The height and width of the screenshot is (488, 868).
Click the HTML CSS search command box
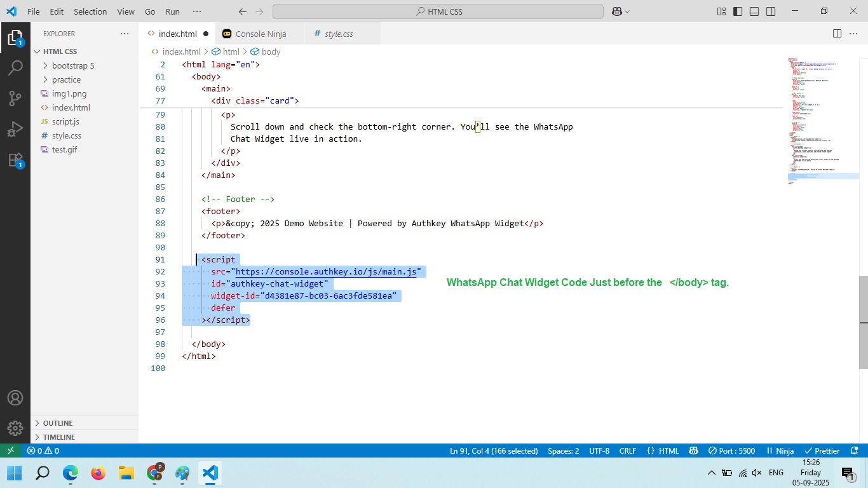point(438,11)
